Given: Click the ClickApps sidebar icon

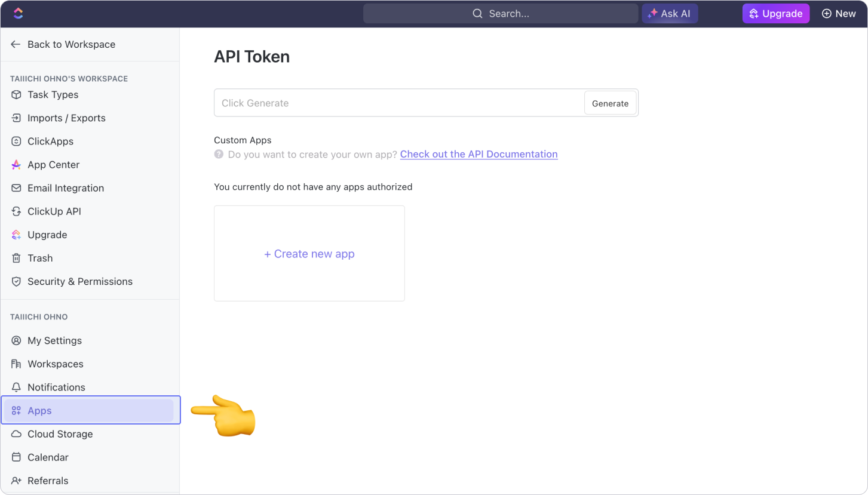Looking at the screenshot, I should (x=16, y=142).
